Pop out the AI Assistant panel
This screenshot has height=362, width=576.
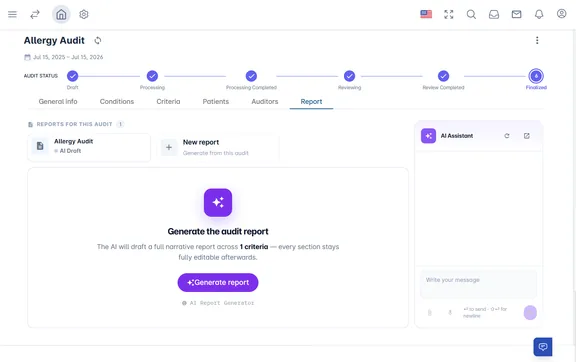pos(526,136)
